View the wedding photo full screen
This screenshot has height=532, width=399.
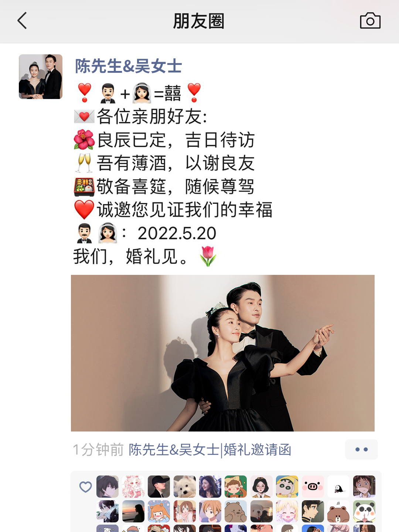tap(223, 353)
